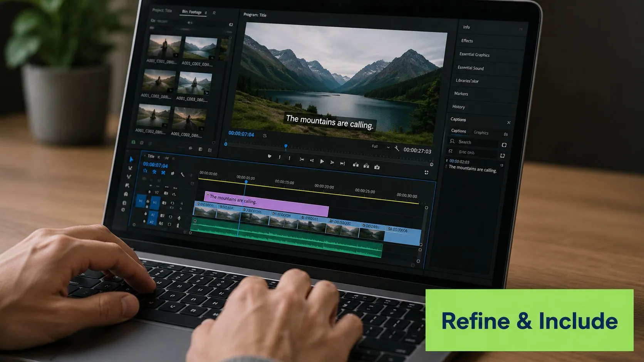Click the Program monitor scrubber playhead
This screenshot has height=362, width=644.
(286, 147)
